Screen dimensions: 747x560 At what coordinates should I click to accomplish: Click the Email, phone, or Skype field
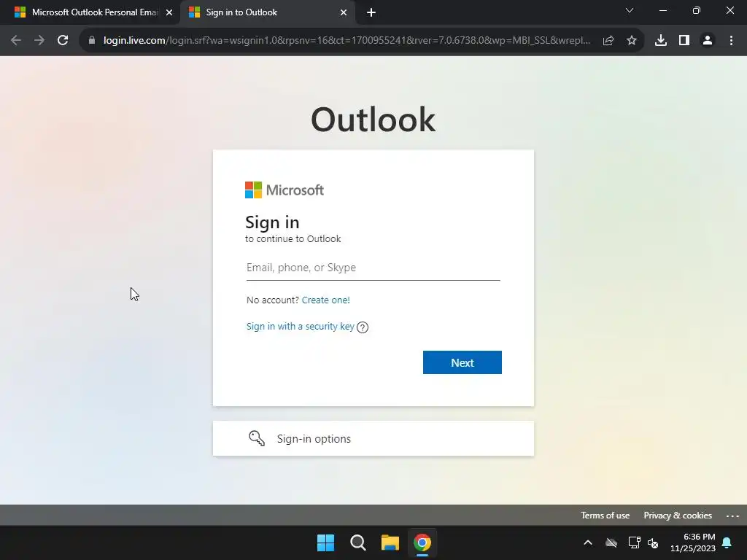[x=373, y=268]
